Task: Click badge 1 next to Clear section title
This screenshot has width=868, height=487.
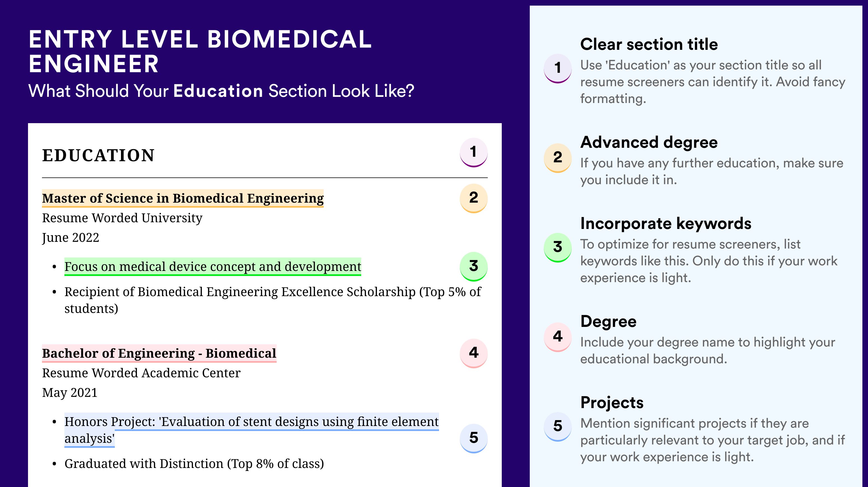Action: (558, 68)
